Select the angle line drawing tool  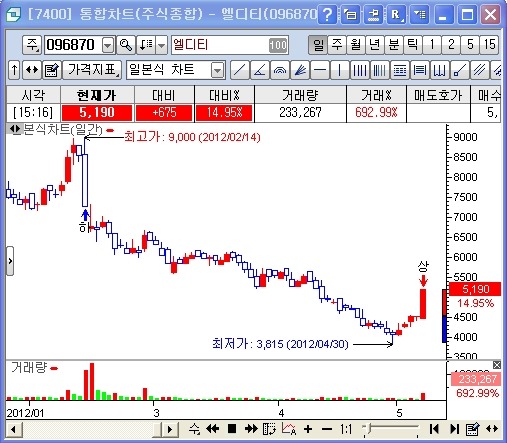pos(260,70)
